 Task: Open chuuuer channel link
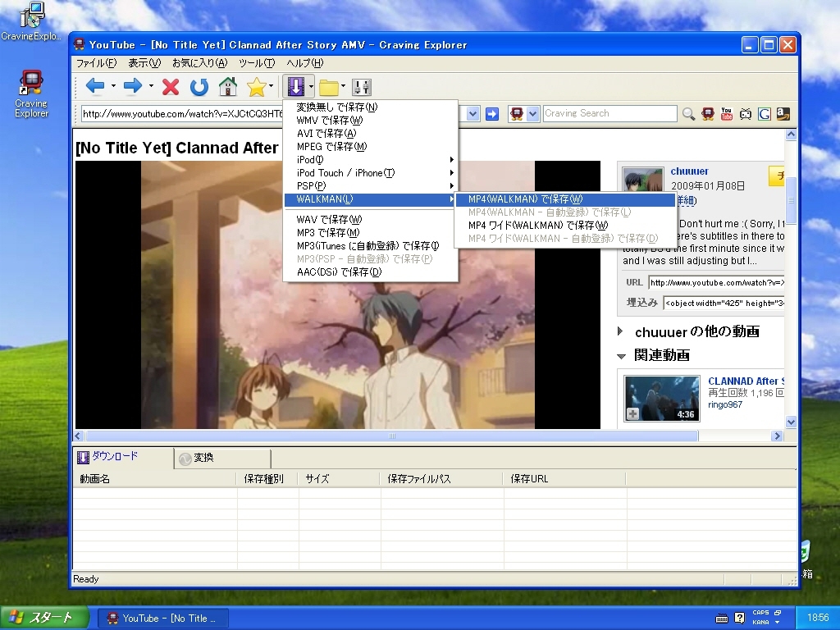point(689,171)
